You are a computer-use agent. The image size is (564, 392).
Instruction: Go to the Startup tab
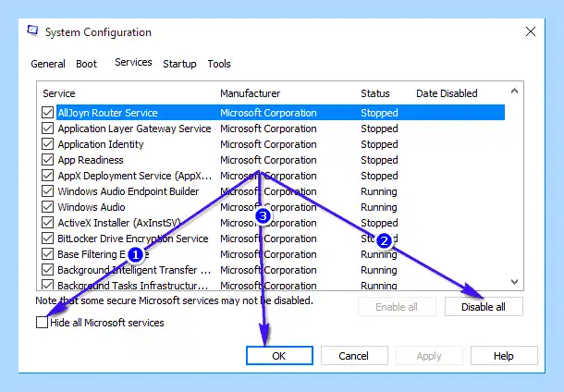(179, 64)
